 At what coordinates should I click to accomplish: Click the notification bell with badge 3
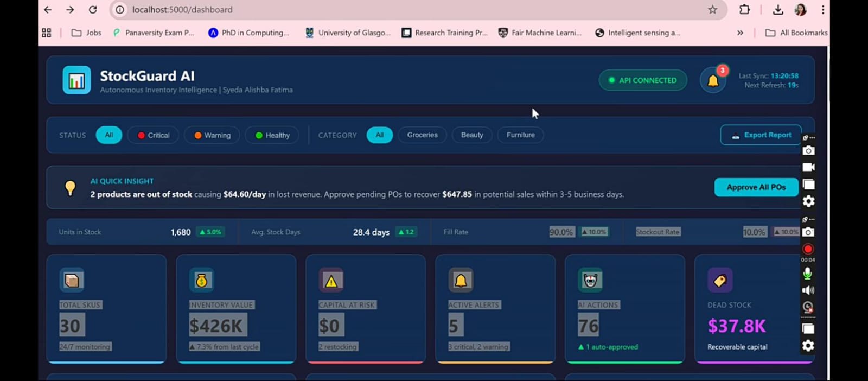[713, 81]
